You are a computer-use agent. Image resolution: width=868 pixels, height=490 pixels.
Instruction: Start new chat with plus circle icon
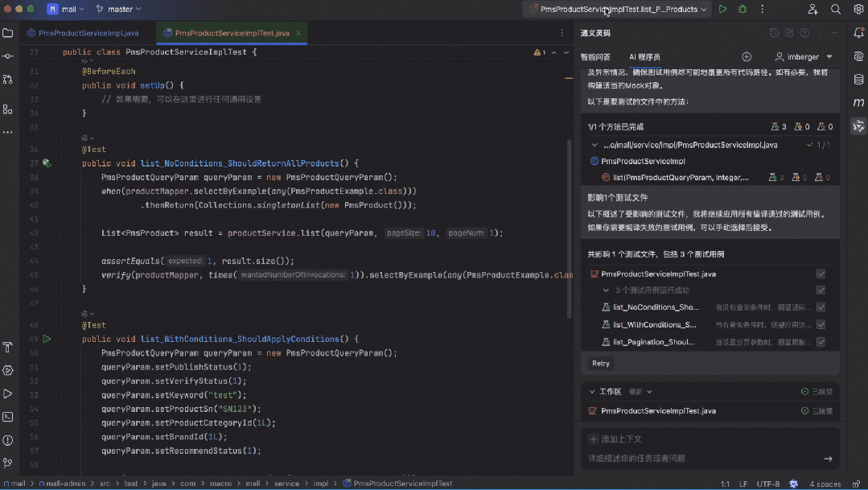(747, 57)
